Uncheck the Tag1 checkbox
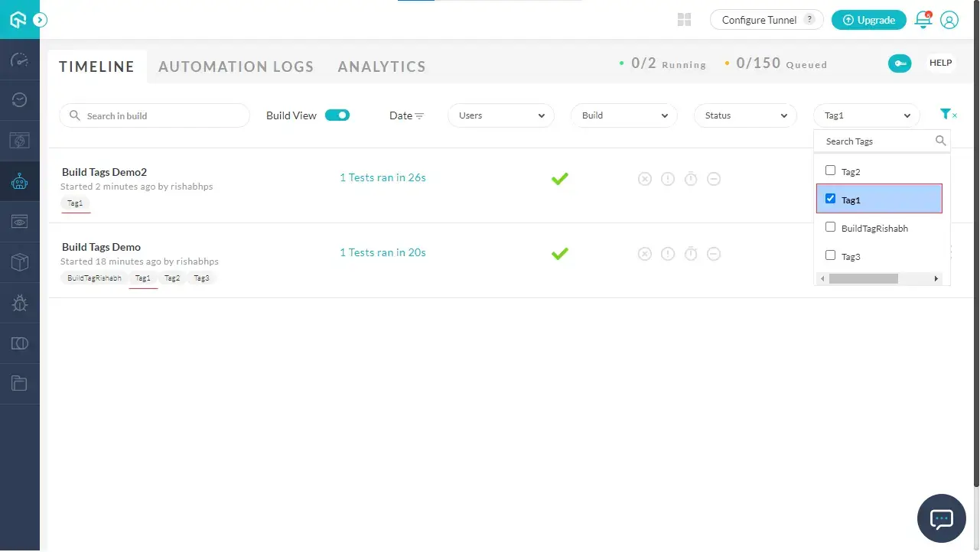 point(831,199)
